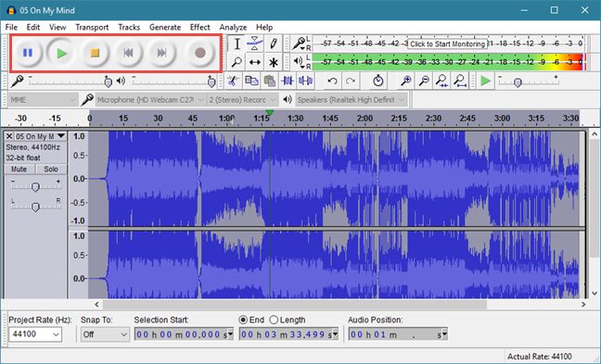This screenshot has height=364, width=601.
Task: Click the Cut scissors icon
Action: 232,81
